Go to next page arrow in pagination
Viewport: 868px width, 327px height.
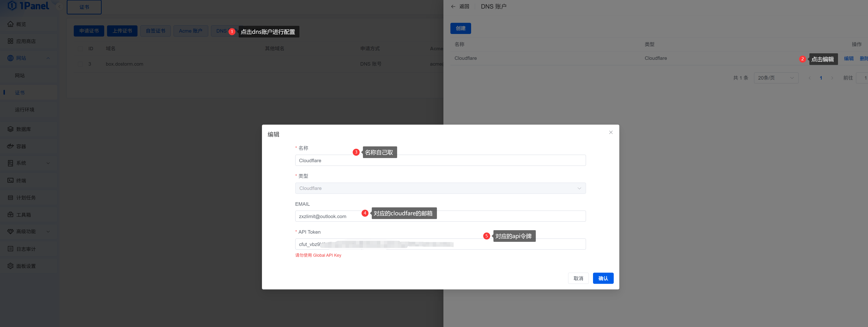(x=832, y=78)
